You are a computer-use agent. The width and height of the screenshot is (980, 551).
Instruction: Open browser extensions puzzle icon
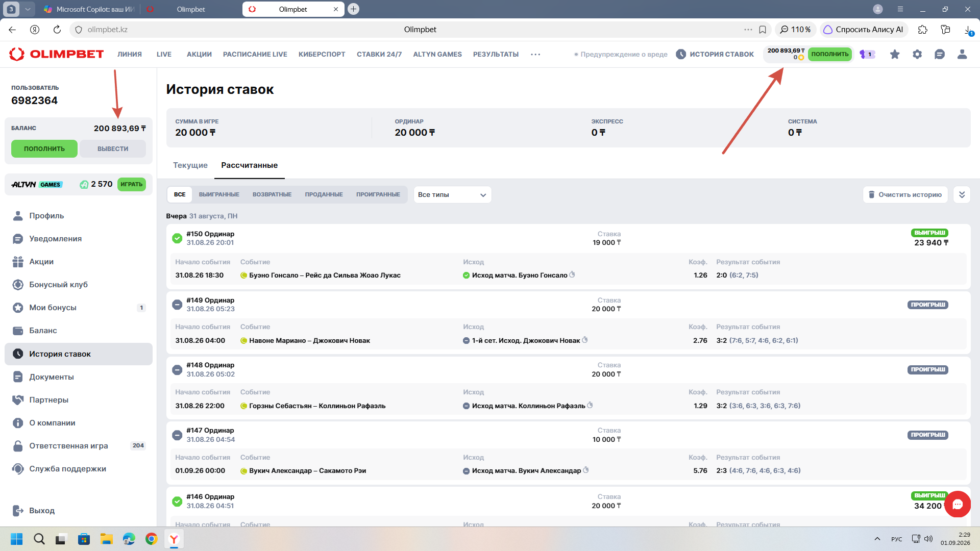tap(922, 30)
